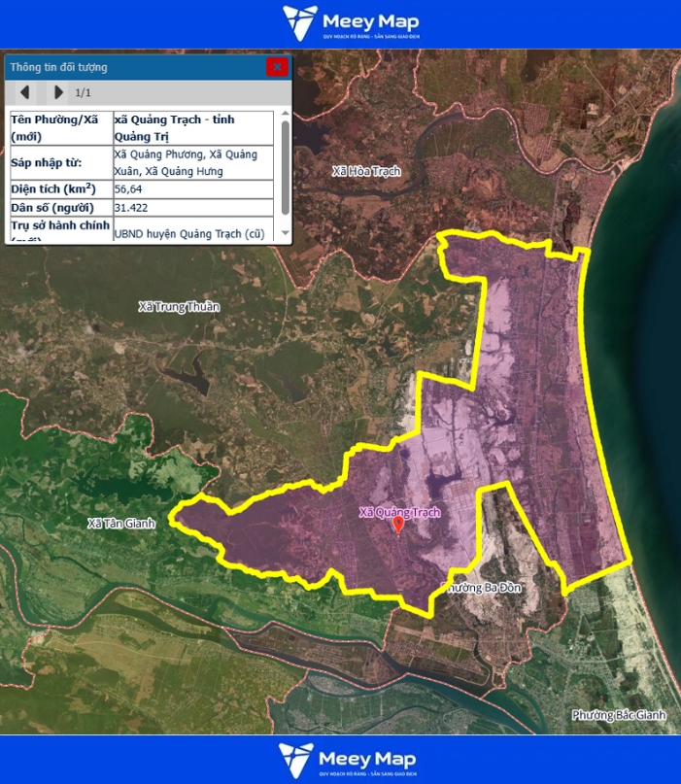Screen dimensions: 681x784
Task: Select the Xã Trung Thuần map label
Action: coord(179,307)
